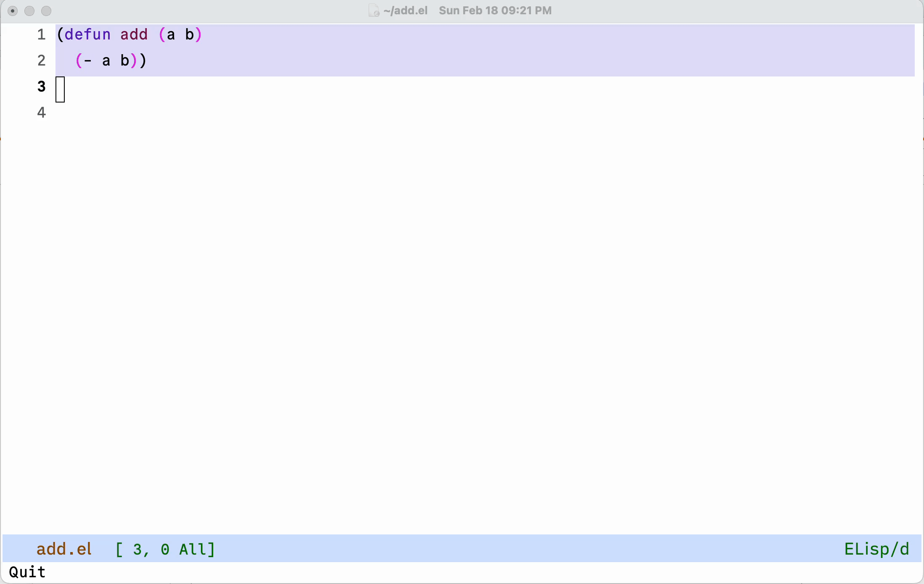Click line number 2 in the gutter
924x584 pixels.
pos(41,61)
